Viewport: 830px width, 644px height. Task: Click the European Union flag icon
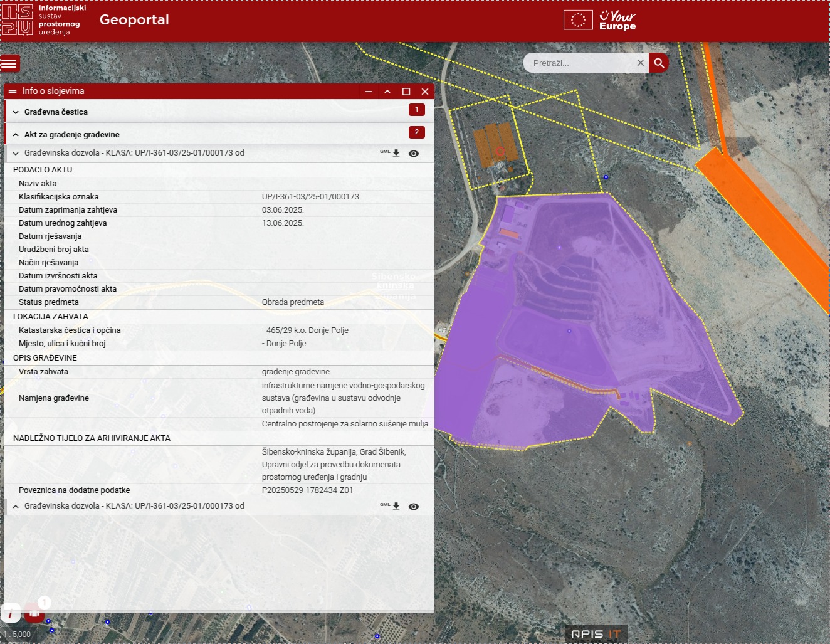pyautogui.click(x=578, y=20)
